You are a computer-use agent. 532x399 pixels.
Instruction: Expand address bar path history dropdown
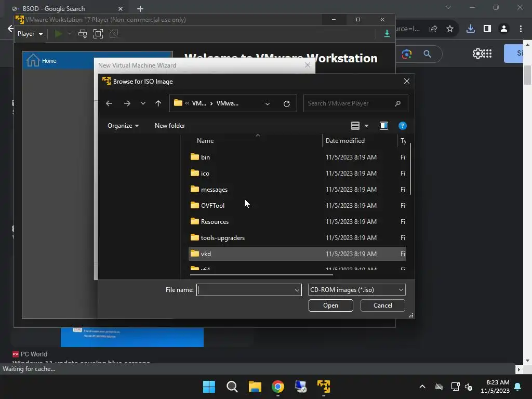coord(268,103)
